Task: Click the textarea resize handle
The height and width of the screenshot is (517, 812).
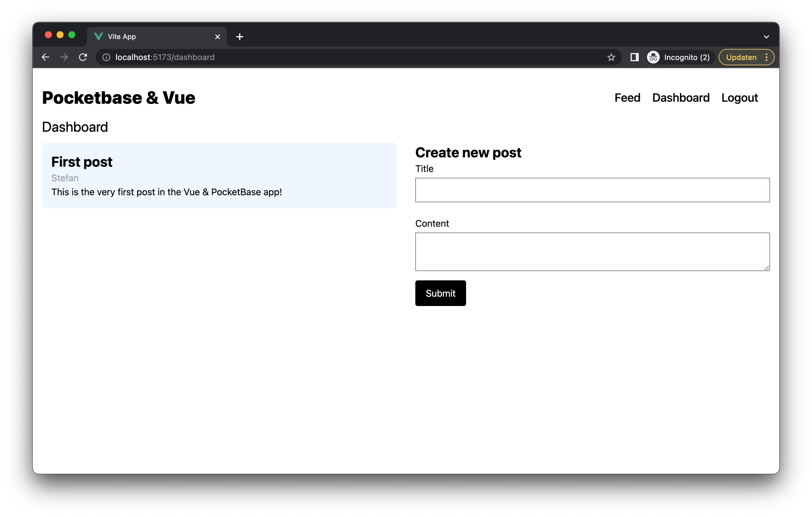Action: [x=766, y=268]
